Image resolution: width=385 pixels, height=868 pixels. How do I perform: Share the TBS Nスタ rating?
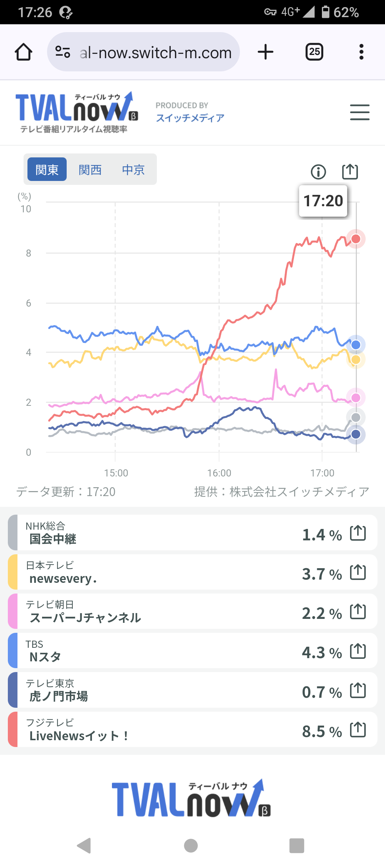(x=358, y=651)
